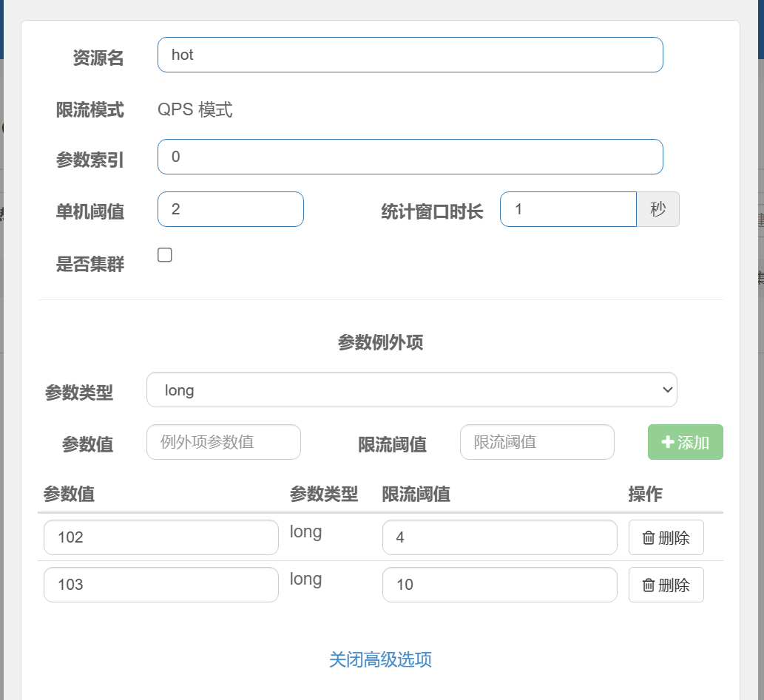Click the long type cell in row 102
Image resolution: width=764 pixels, height=700 pixels.
pyautogui.click(x=305, y=532)
